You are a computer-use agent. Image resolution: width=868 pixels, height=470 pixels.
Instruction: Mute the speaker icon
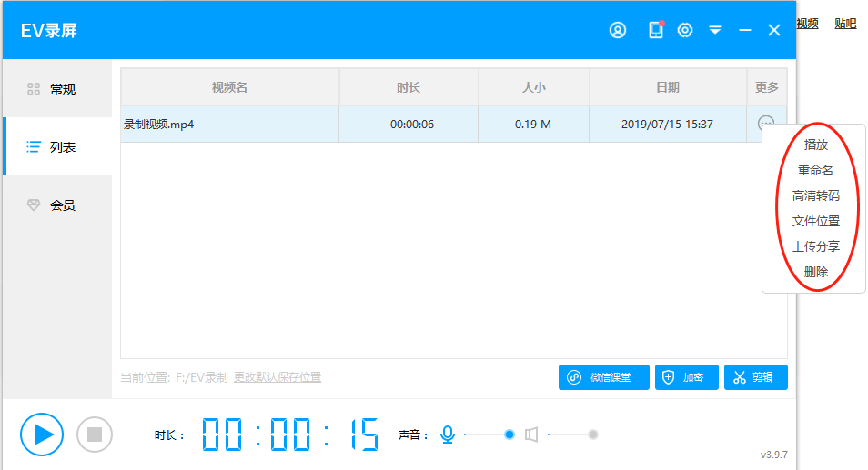click(x=531, y=435)
